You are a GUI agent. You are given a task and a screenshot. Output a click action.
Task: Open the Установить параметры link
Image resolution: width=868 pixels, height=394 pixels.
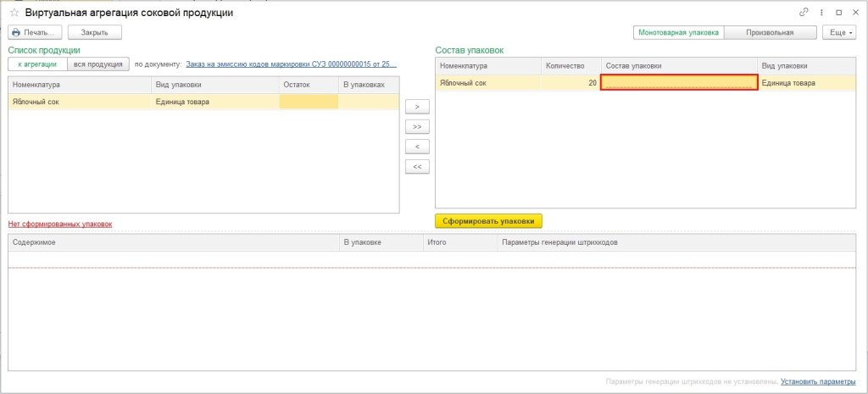(x=818, y=382)
